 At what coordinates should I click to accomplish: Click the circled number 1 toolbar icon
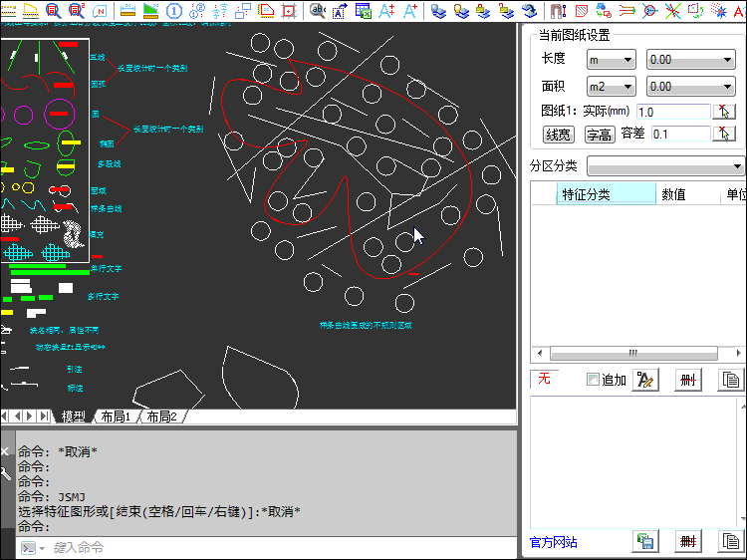[x=174, y=11]
